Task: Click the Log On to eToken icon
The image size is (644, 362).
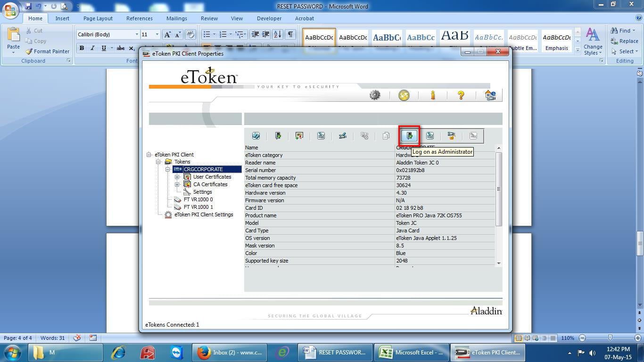Action: click(x=278, y=136)
